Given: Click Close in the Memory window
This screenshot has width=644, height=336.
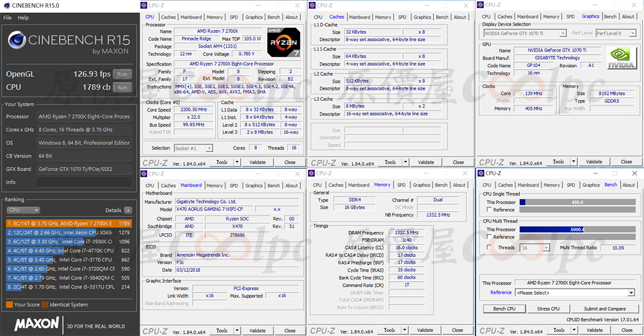Looking at the screenshot, I should [x=458, y=330].
